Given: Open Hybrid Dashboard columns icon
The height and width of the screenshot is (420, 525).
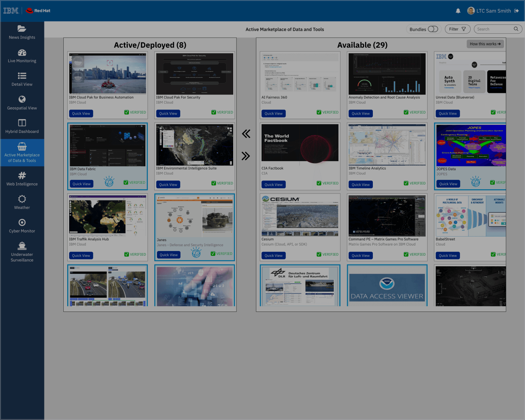Looking at the screenshot, I should tap(22, 123).
